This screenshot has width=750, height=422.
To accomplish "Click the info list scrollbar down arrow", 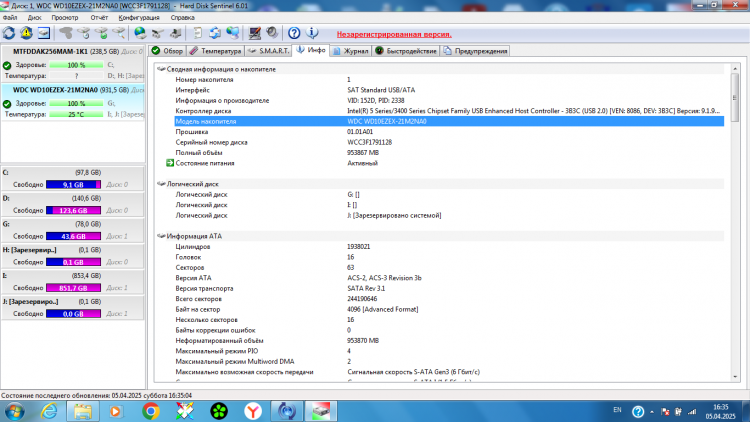I will point(735,377).
